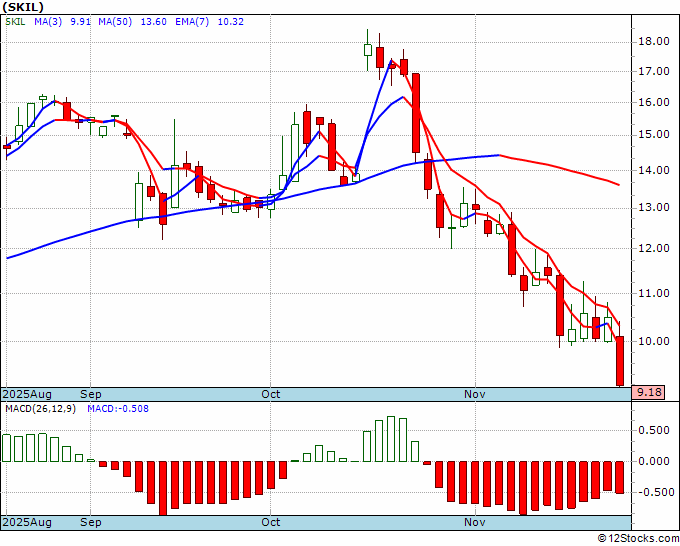
Task: Click the 17.00 price axis label
Action: (654, 71)
